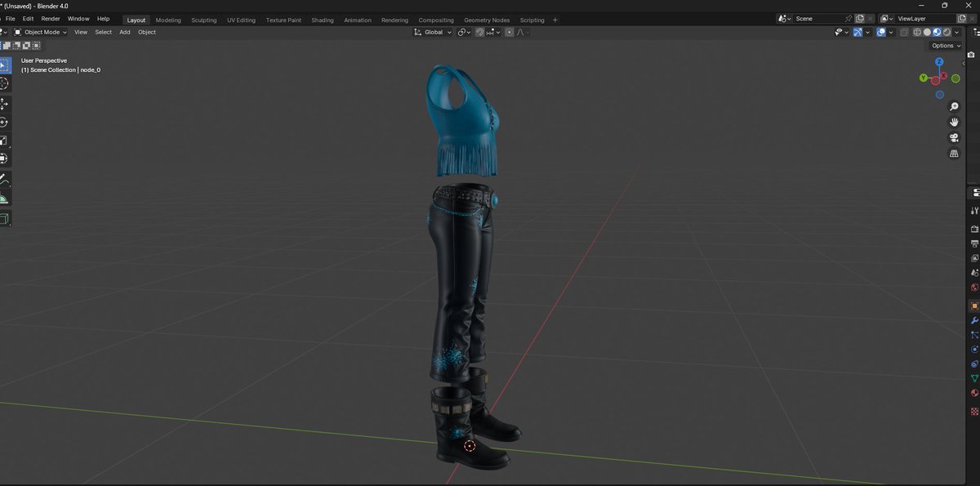Open the Edit menu
The image size is (980, 486).
tap(28, 19)
